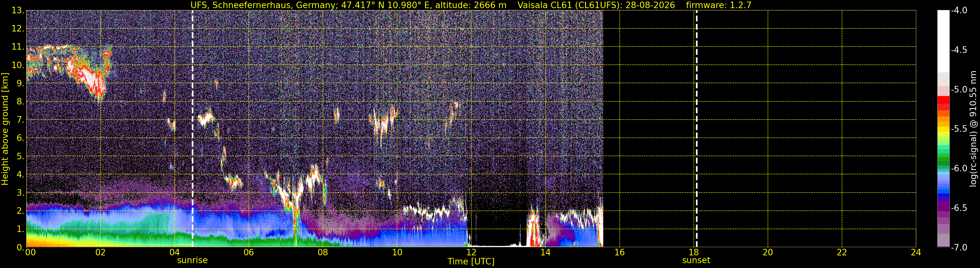Click the colorbar label '-5.0'
Viewport: 980px width, 268px height.
959,90
